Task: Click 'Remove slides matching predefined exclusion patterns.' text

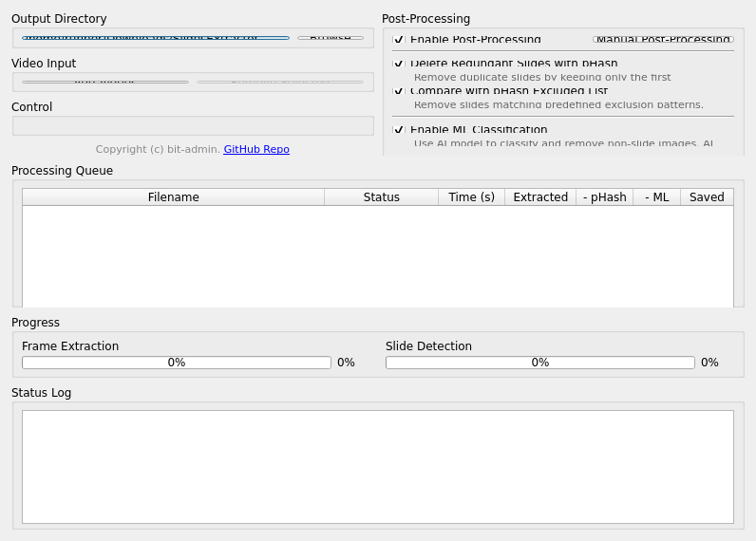Action: tap(558, 104)
